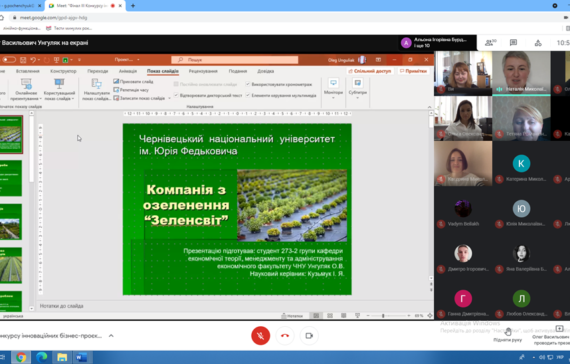Start slideshow from beginning quick access icon
The height and width of the screenshot is (364, 570).
(x=56, y=60)
